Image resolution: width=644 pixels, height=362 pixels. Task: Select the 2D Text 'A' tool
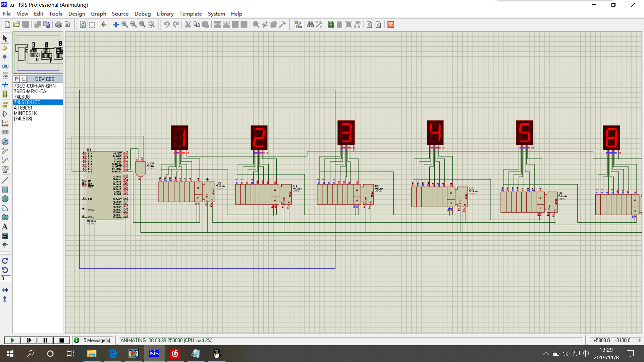click(x=5, y=227)
